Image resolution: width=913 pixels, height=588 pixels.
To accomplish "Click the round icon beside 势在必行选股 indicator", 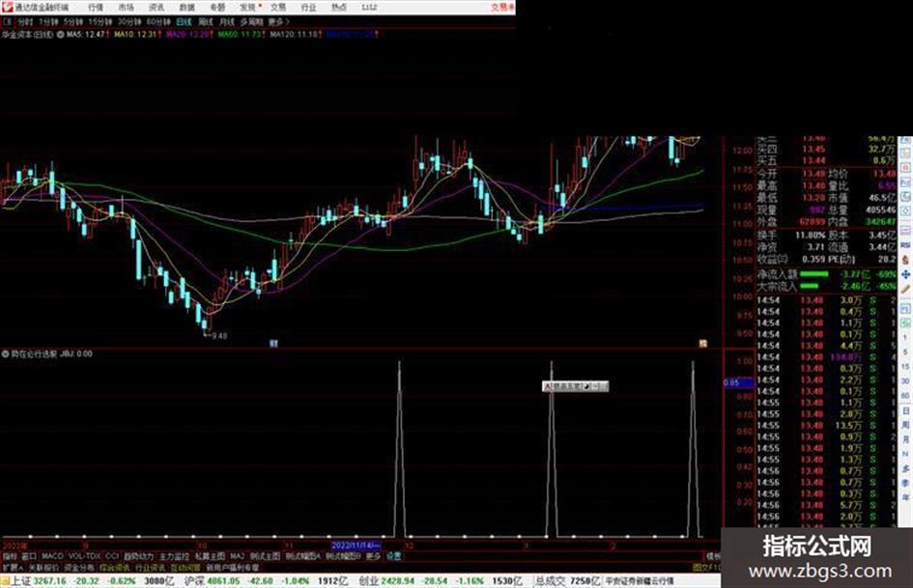I will 5,353.
